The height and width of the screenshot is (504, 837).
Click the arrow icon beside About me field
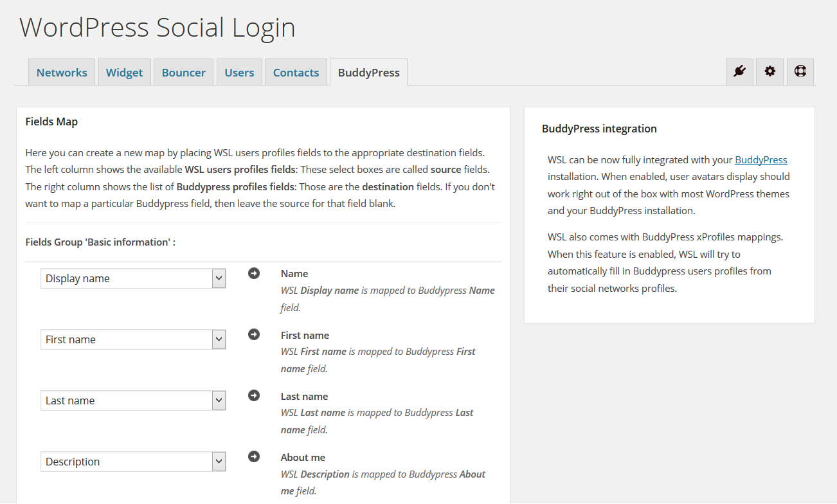[254, 456]
